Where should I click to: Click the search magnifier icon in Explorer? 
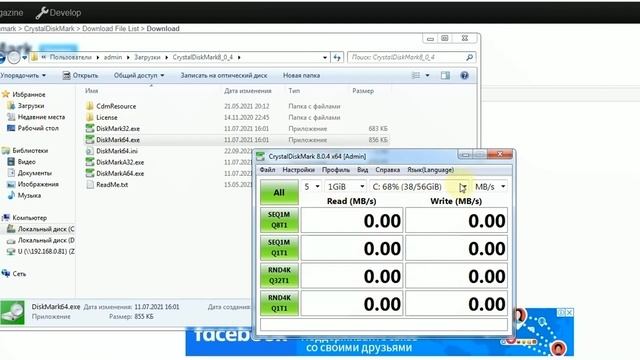pos(469,58)
